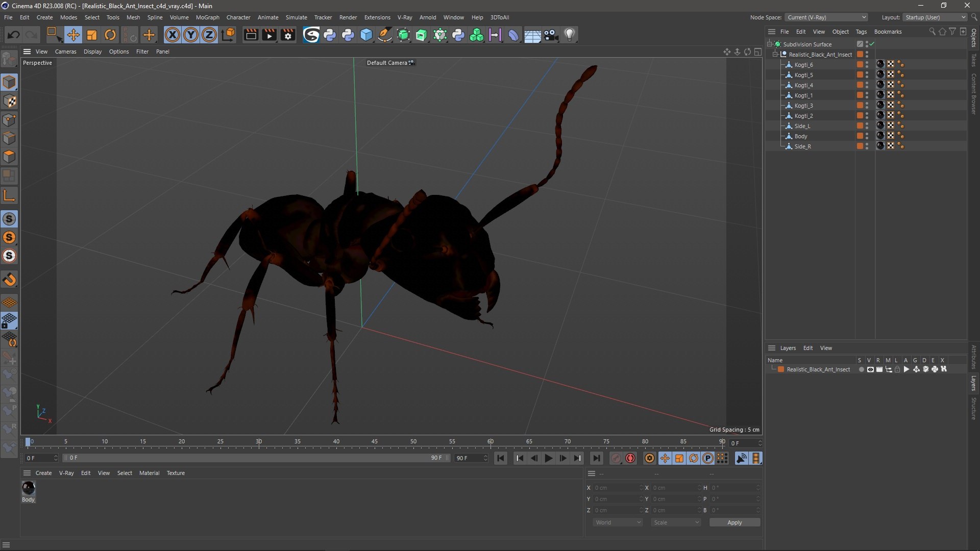The image size is (980, 551).
Task: Open the Texture menu in Material Manager
Action: 176,473
